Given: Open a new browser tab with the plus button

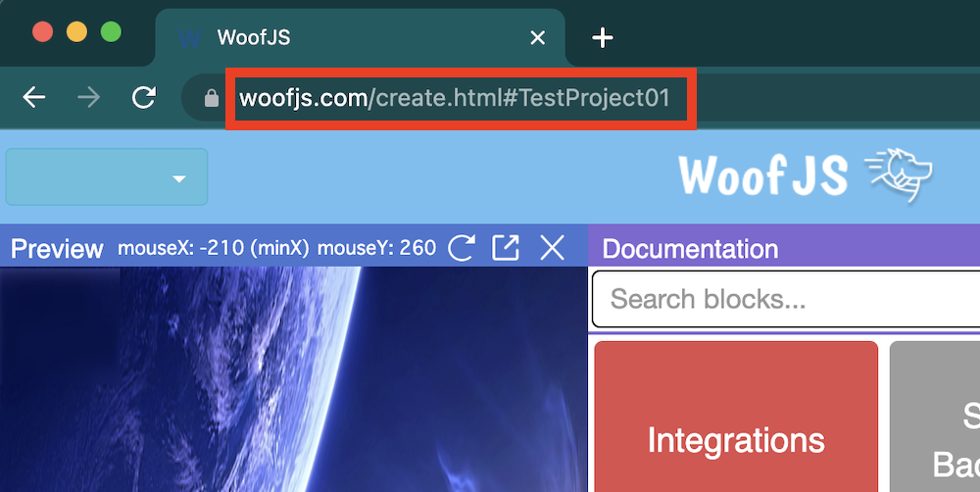Looking at the screenshot, I should (603, 37).
